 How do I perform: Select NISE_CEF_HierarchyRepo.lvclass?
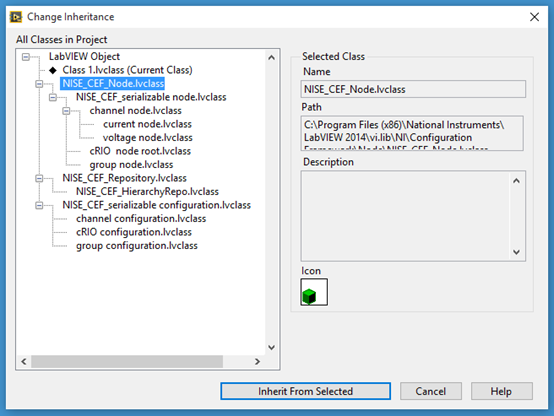coord(147,192)
